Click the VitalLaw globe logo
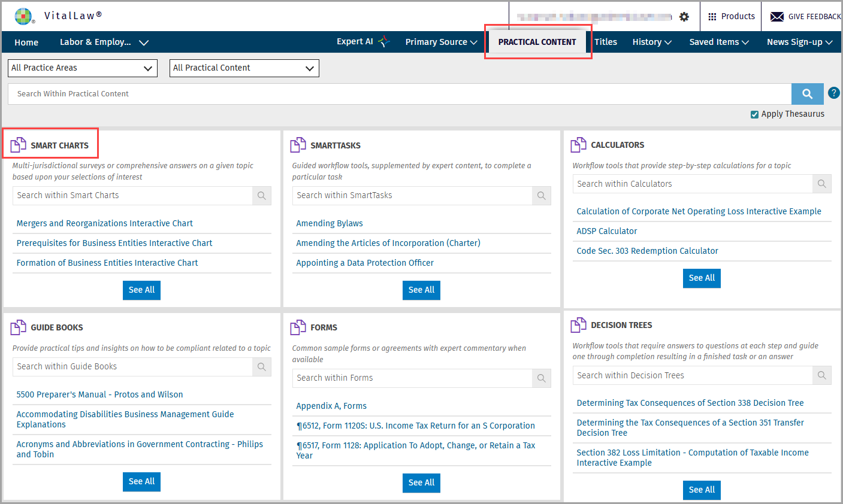 (x=24, y=16)
